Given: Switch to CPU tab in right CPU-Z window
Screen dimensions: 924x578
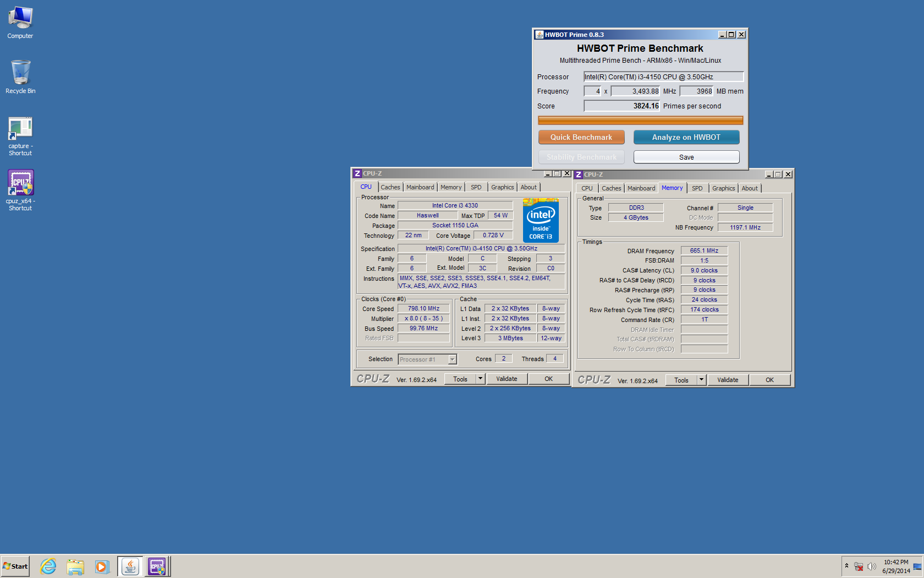Looking at the screenshot, I should [587, 188].
